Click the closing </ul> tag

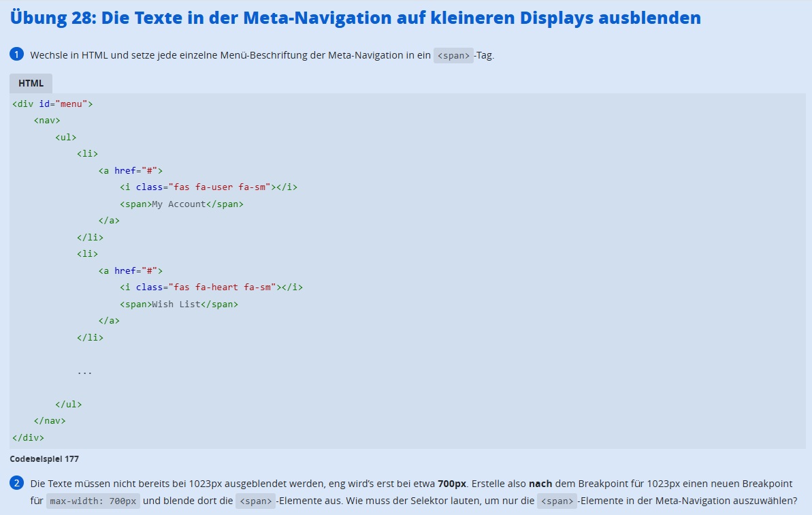coord(69,404)
